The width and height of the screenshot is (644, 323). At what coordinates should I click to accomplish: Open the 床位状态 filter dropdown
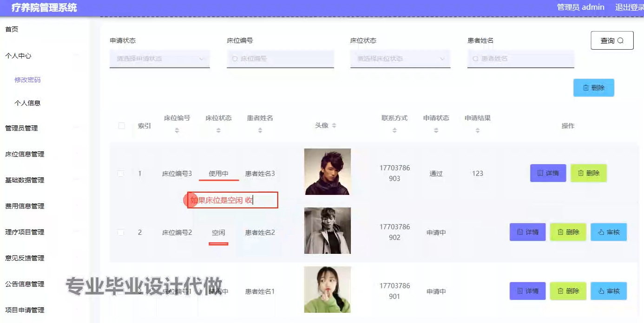click(x=400, y=59)
